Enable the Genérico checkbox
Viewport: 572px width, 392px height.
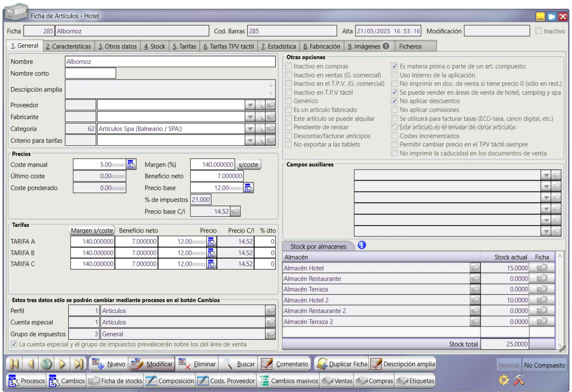click(289, 101)
